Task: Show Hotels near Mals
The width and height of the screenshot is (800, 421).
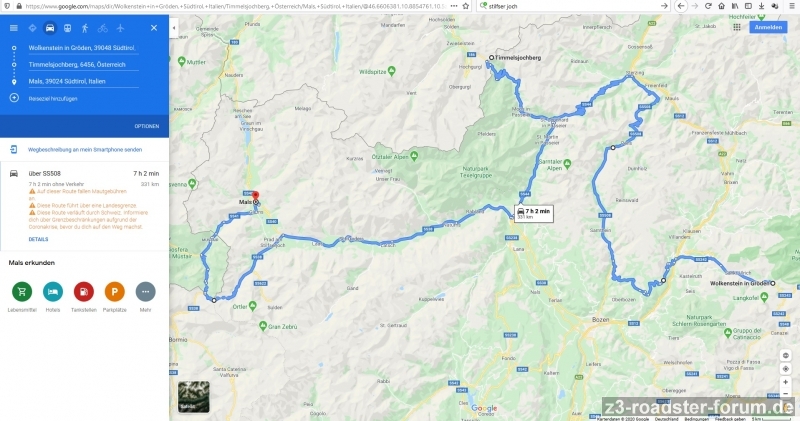Action: (x=53, y=291)
